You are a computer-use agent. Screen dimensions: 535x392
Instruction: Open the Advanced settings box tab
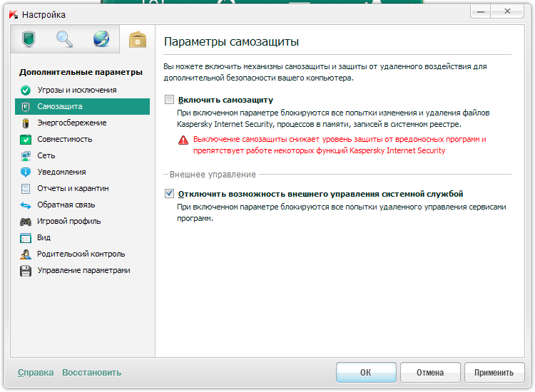tap(138, 39)
